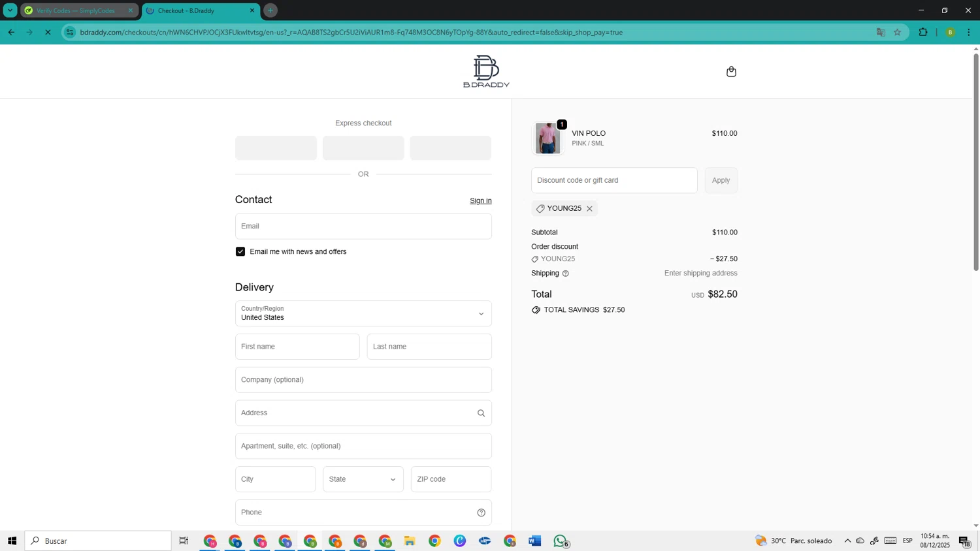
Task: Click the ESP language indicator
Action: click(907, 541)
